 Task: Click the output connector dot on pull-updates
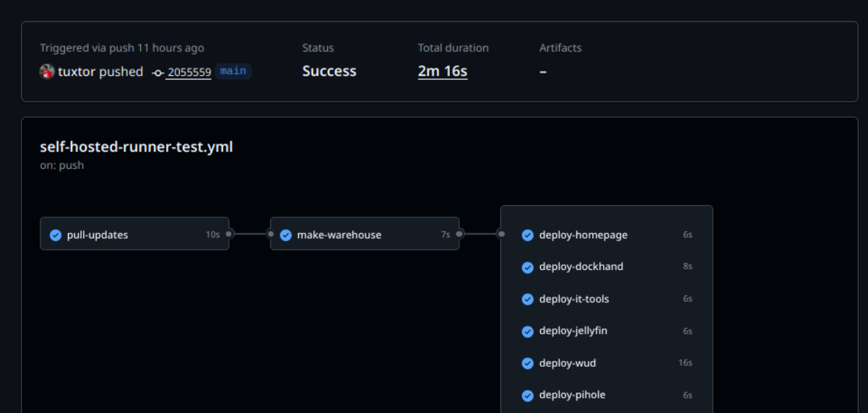click(x=229, y=234)
